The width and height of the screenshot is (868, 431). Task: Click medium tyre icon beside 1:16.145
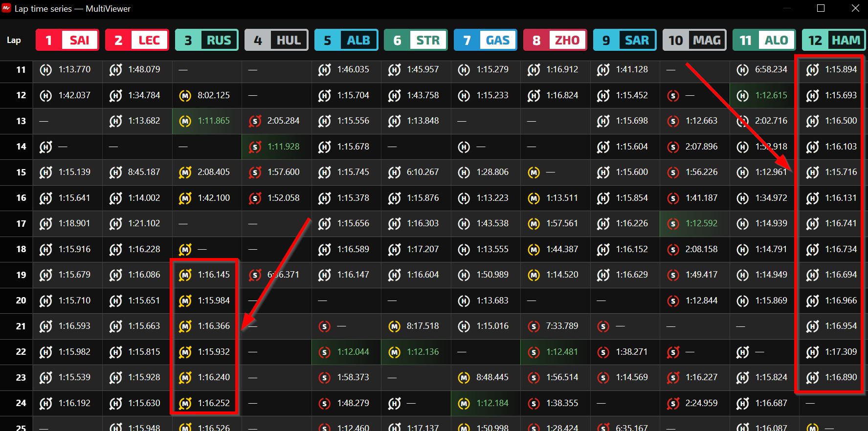185,275
